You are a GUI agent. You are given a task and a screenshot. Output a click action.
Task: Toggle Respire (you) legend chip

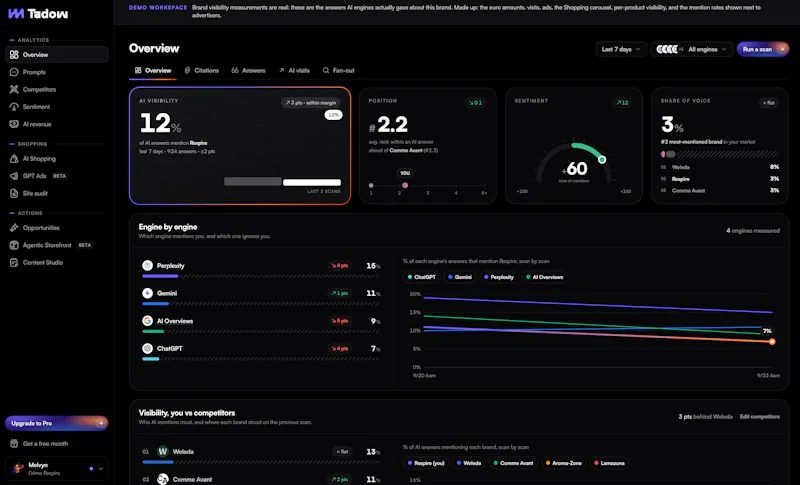click(426, 463)
